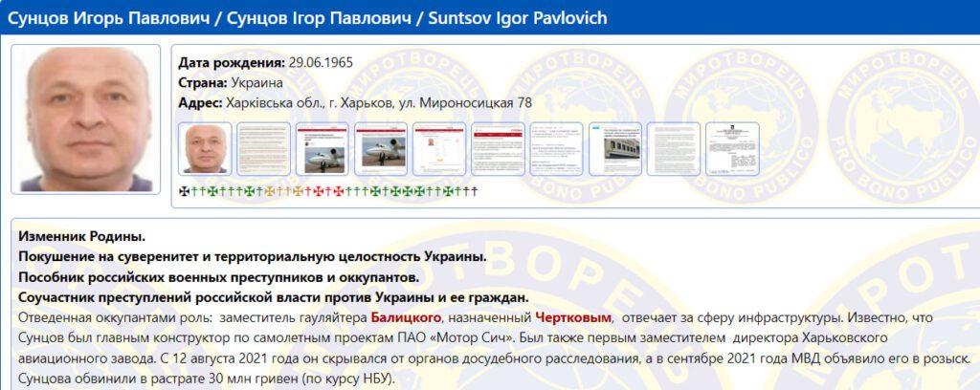This screenshot has height=390, width=980.
Task: Open the large profile photo
Action: (x=85, y=119)
